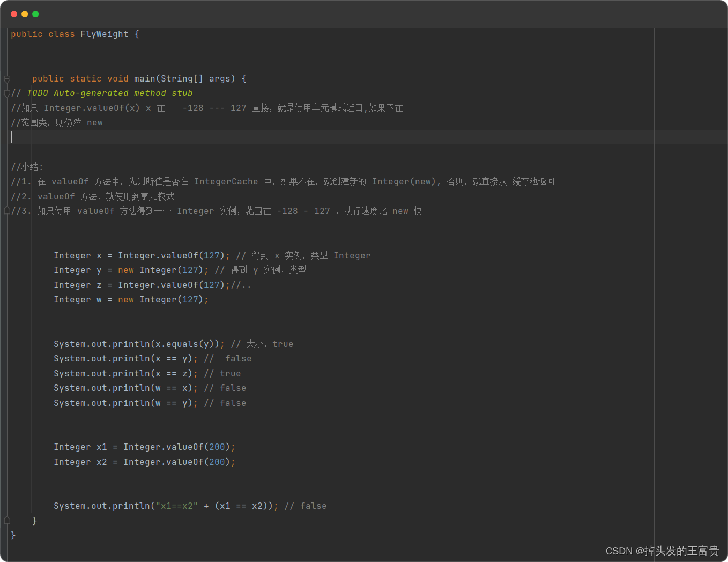Click the '// 大小, true' comment
728x562 pixels.
[x=262, y=344]
